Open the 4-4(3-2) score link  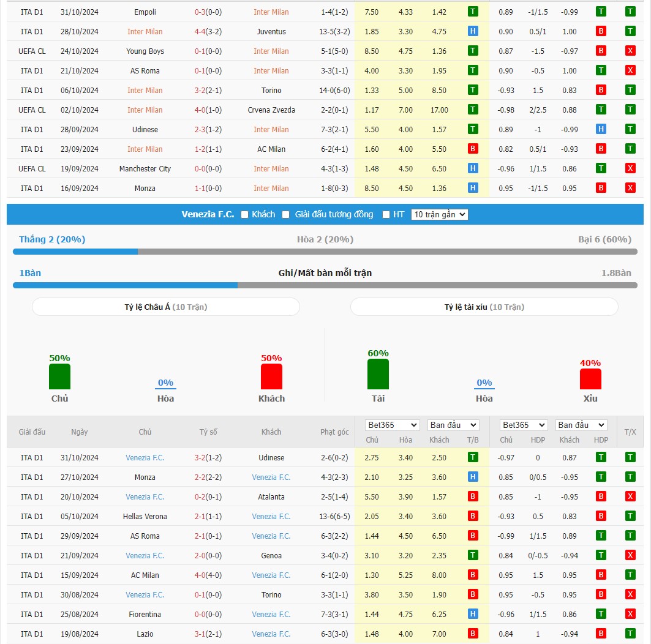pyautogui.click(x=208, y=32)
